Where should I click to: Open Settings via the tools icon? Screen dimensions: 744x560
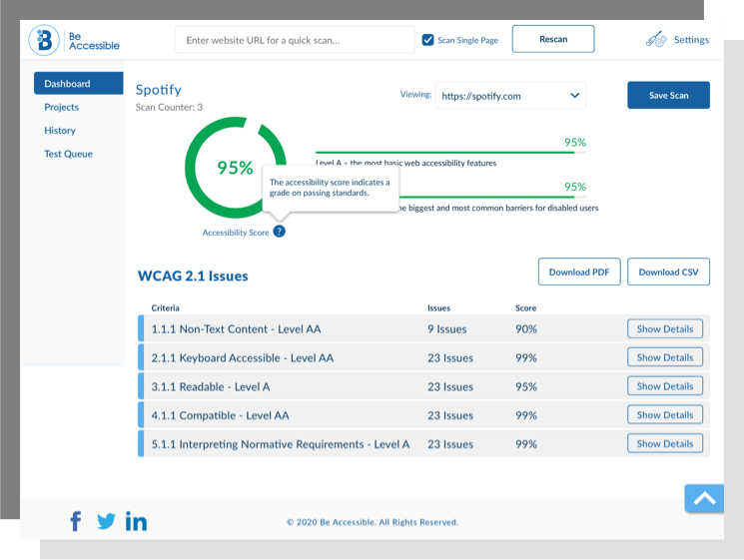pyautogui.click(x=656, y=40)
